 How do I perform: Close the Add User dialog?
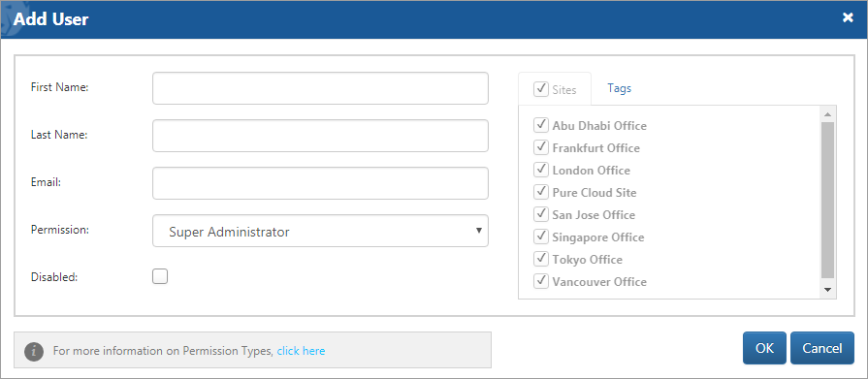pos(848,17)
